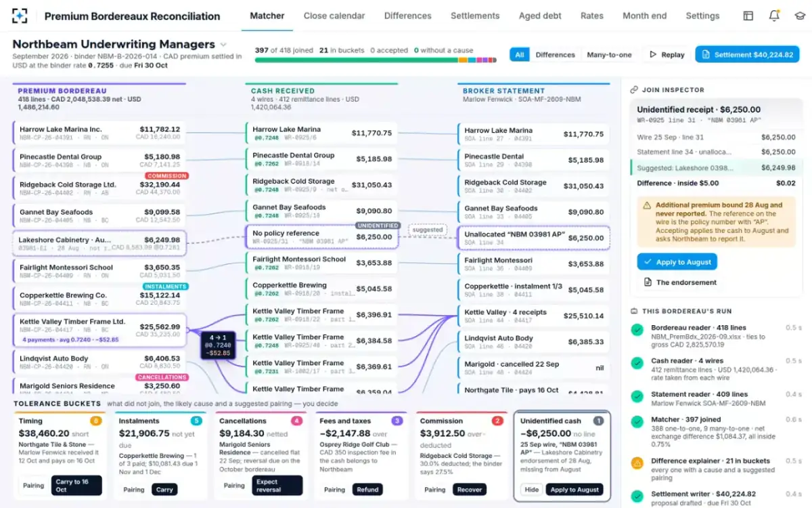Open the Aged debt tab
812x508 pixels.
(x=540, y=16)
